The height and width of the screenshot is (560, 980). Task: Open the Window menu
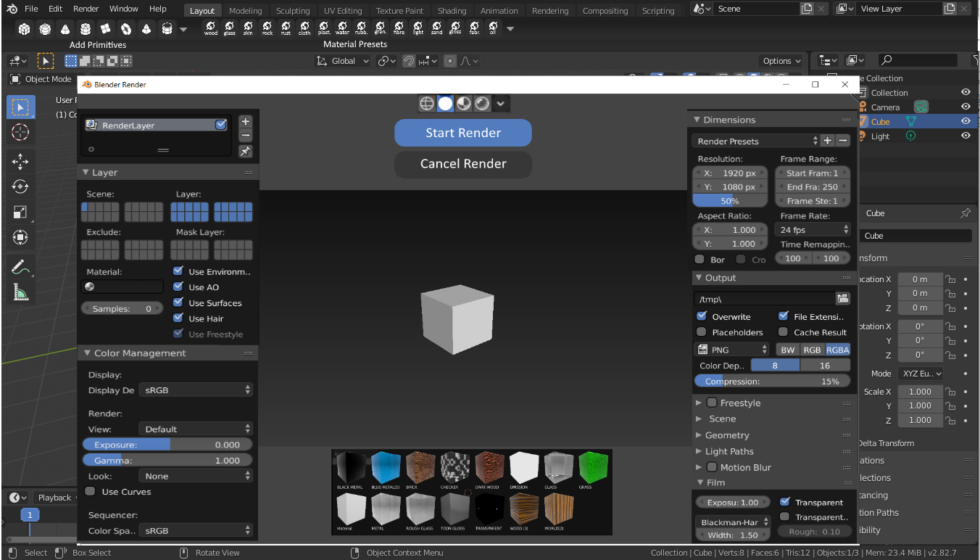(x=124, y=9)
